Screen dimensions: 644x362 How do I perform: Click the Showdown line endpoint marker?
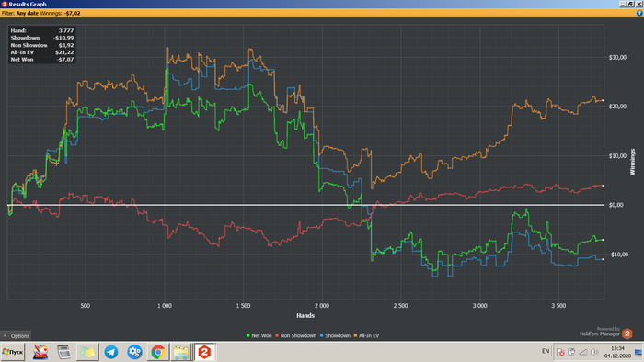(603, 259)
